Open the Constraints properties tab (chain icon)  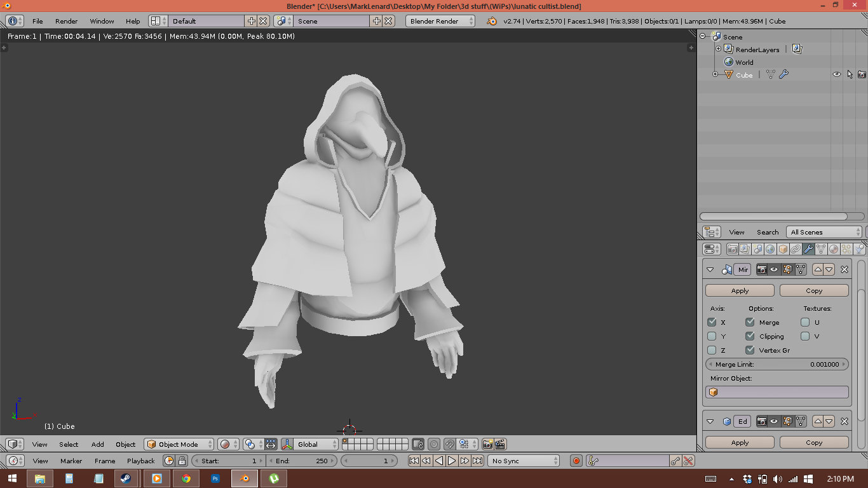coord(796,249)
